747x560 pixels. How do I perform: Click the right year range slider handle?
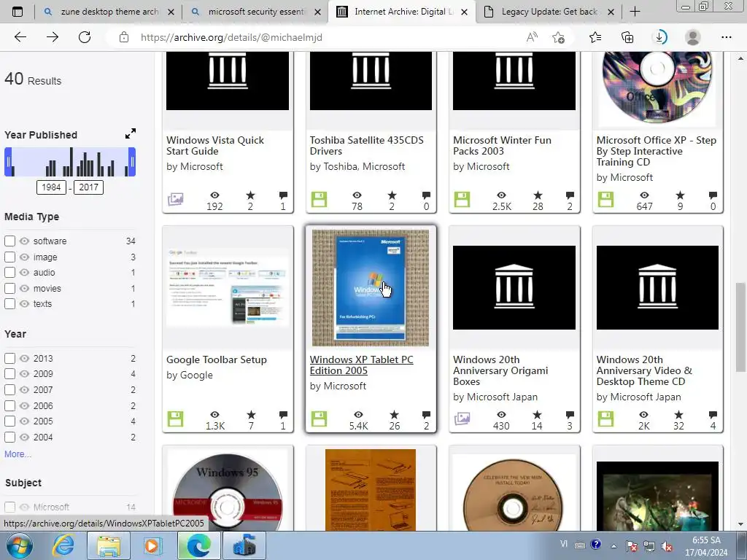click(x=132, y=162)
